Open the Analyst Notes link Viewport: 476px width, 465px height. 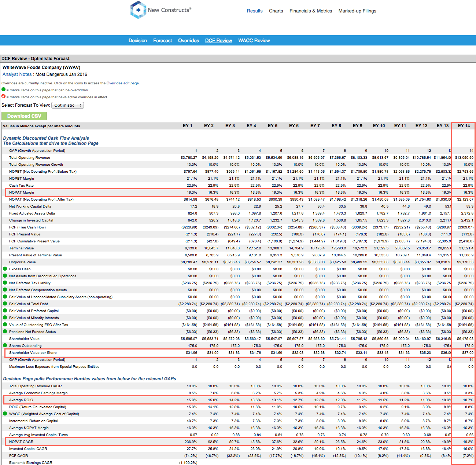click(x=17, y=74)
